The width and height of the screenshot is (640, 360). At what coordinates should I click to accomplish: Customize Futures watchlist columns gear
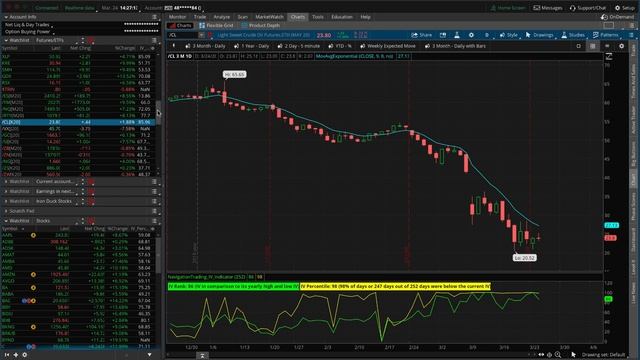click(153, 48)
